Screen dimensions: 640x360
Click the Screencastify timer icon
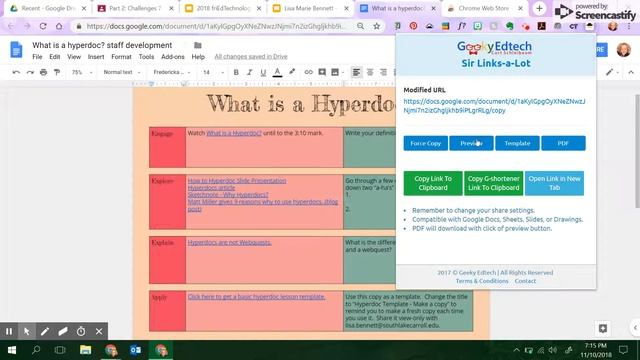click(x=81, y=331)
